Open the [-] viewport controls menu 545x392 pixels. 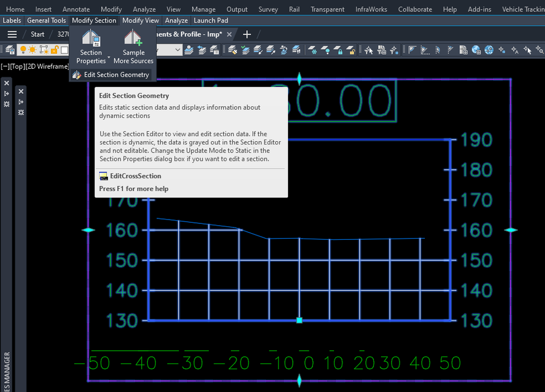click(4, 66)
